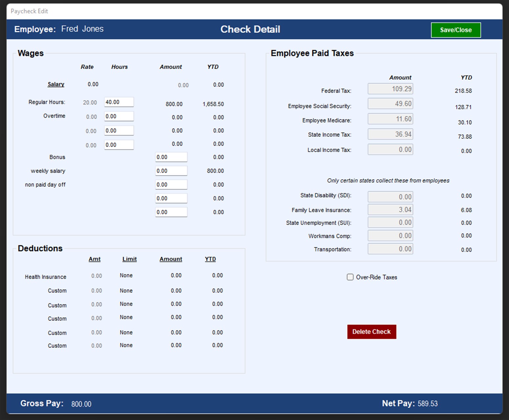Click the Family Leave Insurance amount field
This screenshot has width=509, height=420.
tap(390, 209)
